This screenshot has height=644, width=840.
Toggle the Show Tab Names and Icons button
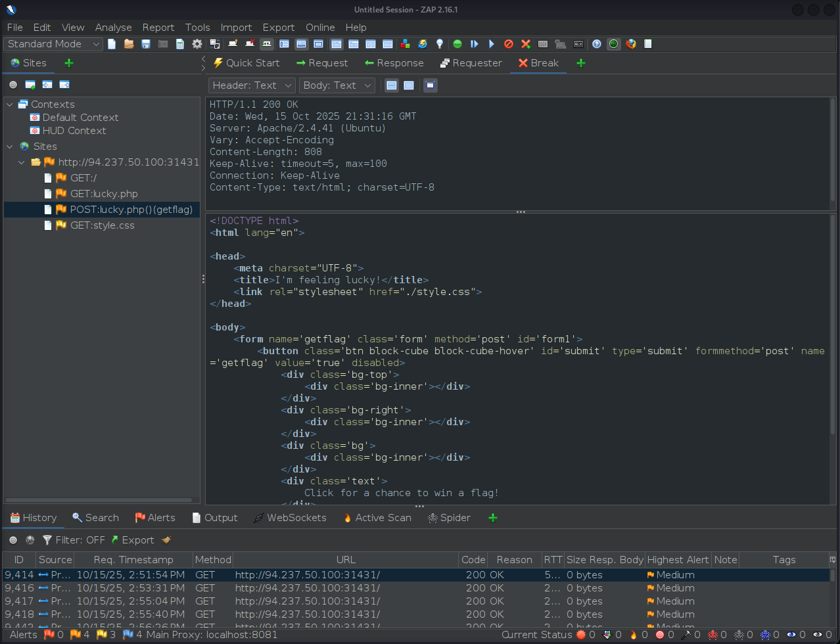coord(267,44)
